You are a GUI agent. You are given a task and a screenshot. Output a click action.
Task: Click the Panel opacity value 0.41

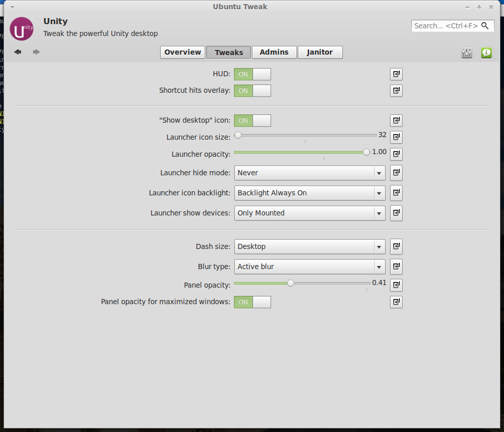[379, 283]
